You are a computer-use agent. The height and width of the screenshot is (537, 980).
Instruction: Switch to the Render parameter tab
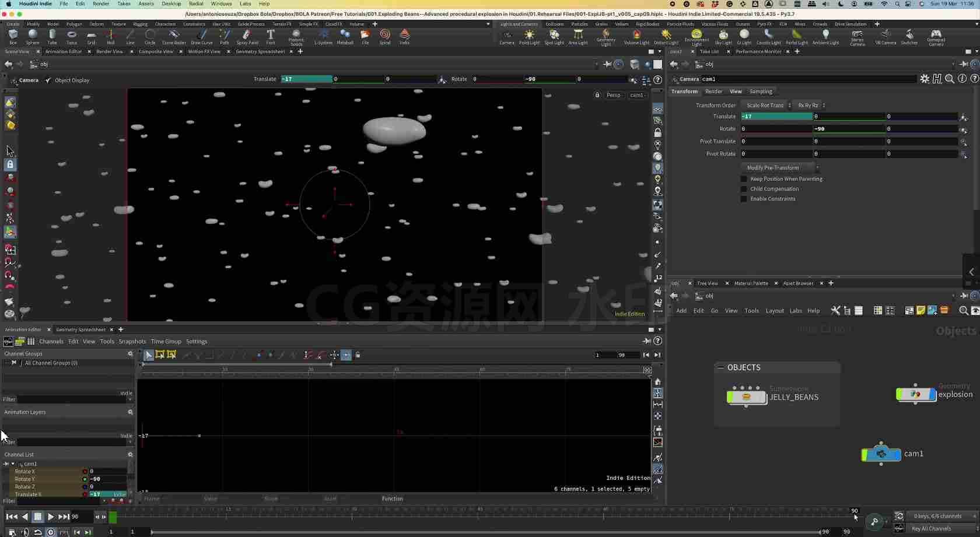[x=713, y=92]
